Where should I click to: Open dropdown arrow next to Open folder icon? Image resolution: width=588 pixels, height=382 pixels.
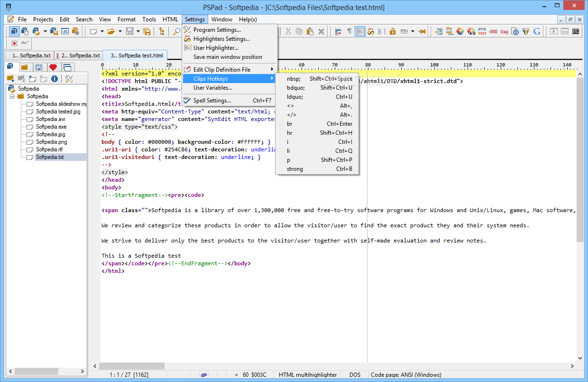click(x=119, y=31)
